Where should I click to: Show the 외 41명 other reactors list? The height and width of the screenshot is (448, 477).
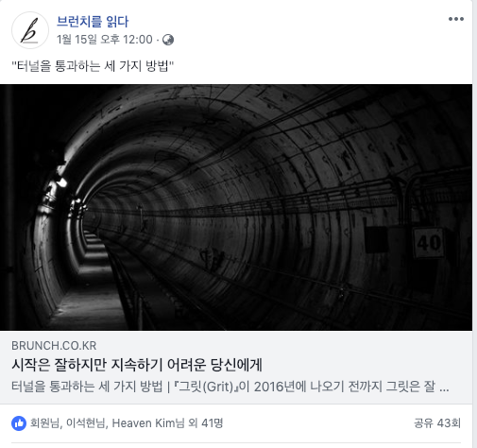[206, 423]
